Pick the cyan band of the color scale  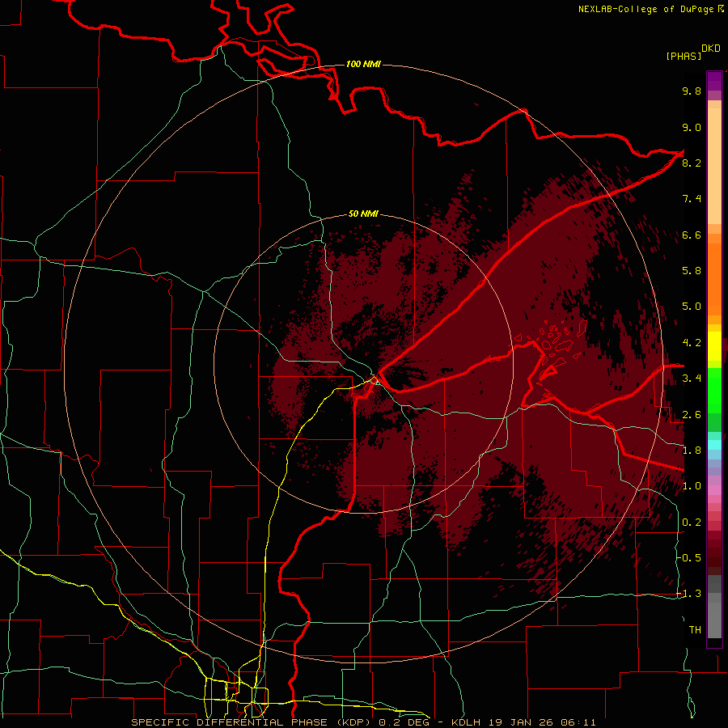click(x=714, y=445)
